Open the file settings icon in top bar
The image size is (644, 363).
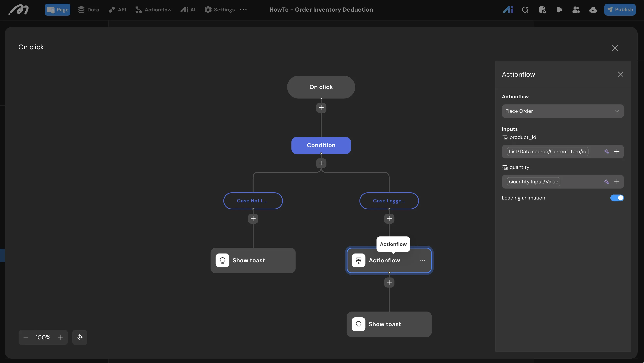542,10
